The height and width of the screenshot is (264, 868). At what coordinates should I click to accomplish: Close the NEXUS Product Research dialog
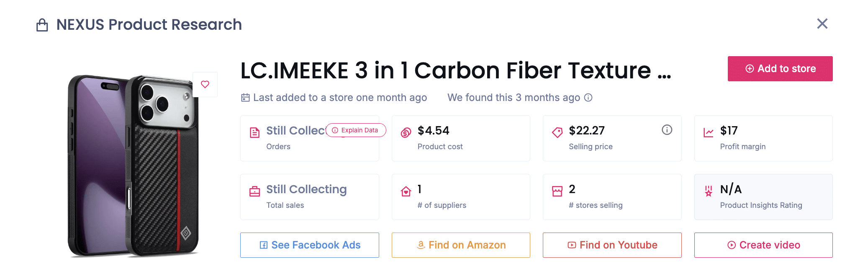click(x=822, y=24)
